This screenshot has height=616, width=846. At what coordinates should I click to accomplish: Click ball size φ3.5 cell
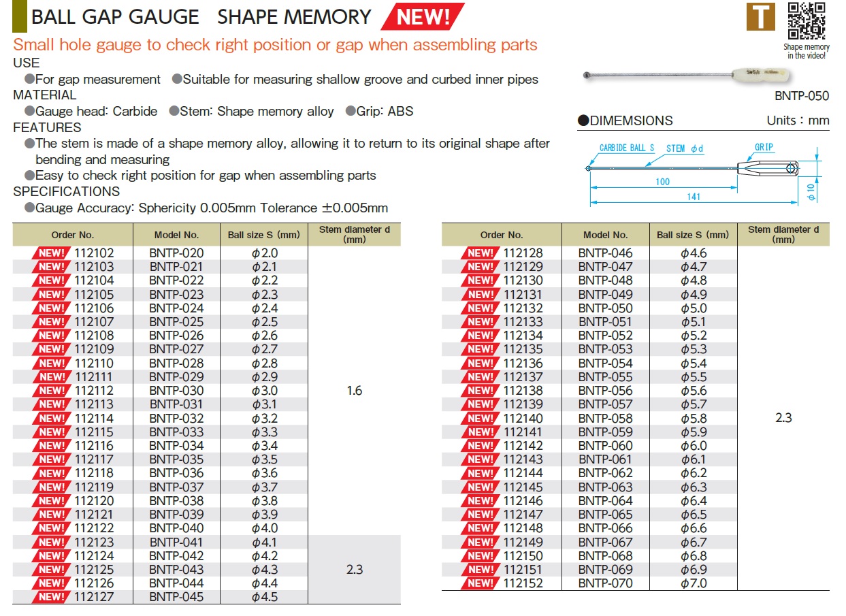click(264, 459)
